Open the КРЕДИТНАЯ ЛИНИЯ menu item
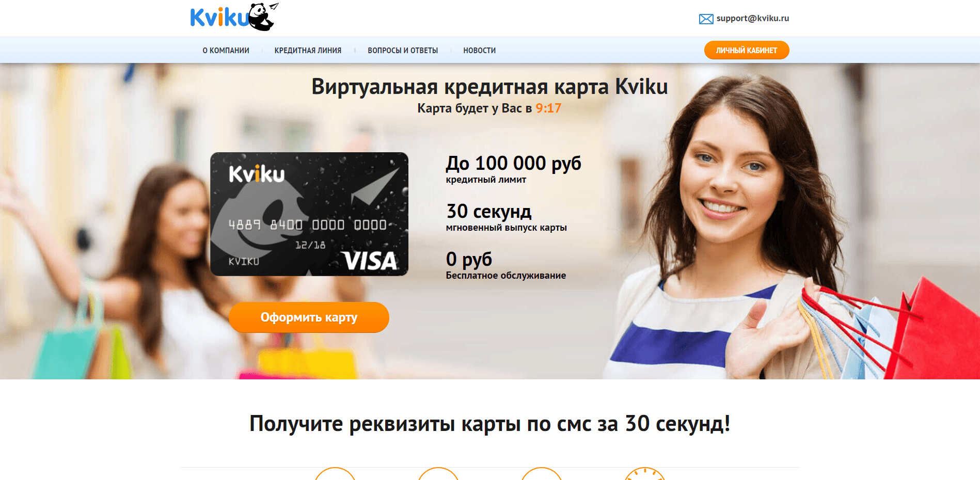Image resolution: width=980 pixels, height=480 pixels. click(x=308, y=51)
